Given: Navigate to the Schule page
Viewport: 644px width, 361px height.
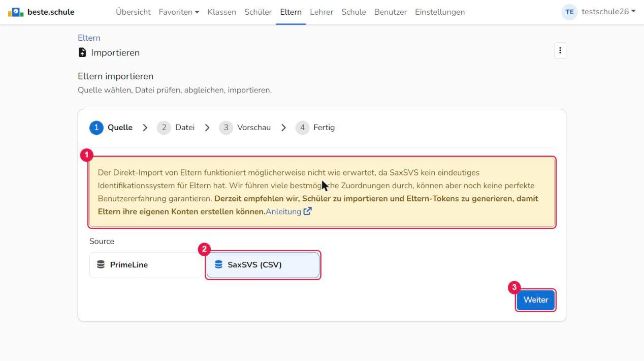Looking at the screenshot, I should 353,12.
